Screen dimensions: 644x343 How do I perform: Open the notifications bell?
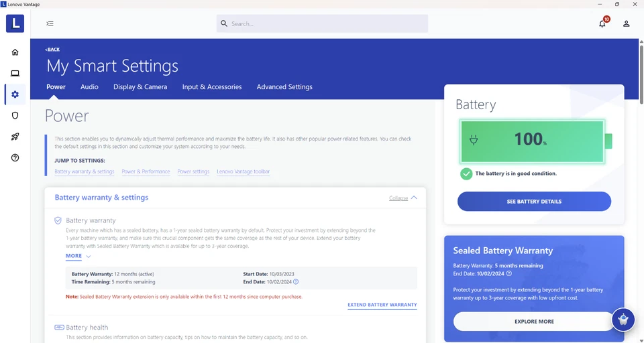pos(602,23)
